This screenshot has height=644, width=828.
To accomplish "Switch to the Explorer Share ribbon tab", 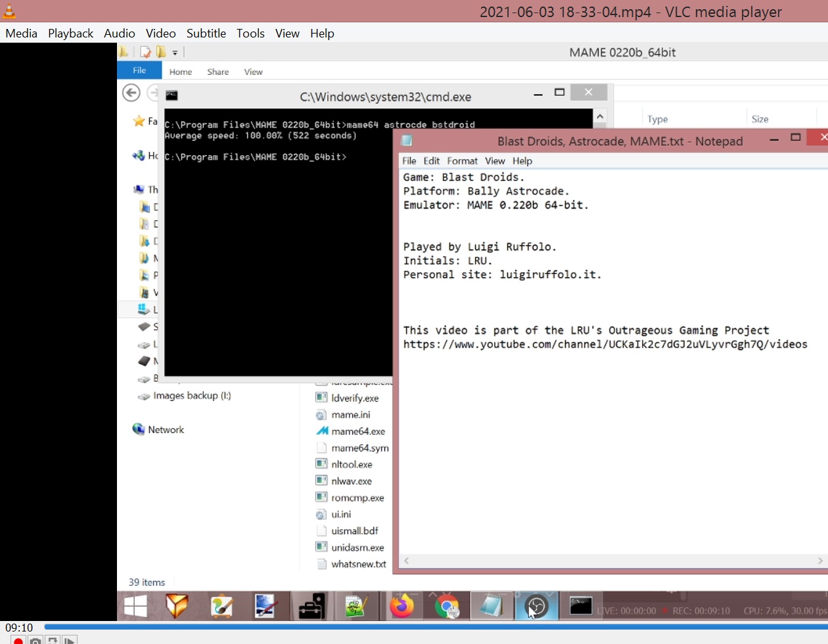I will 218,72.
